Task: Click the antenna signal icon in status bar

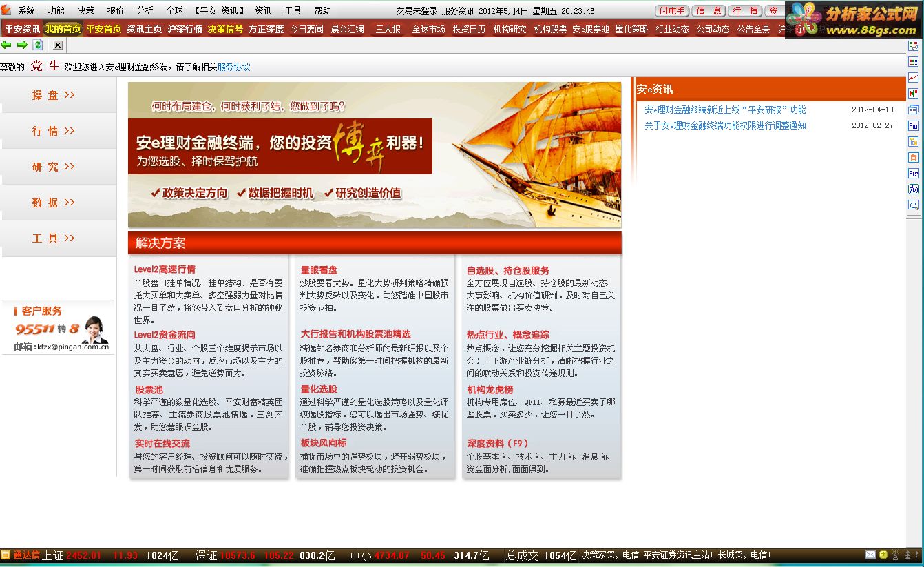Action: [x=895, y=555]
